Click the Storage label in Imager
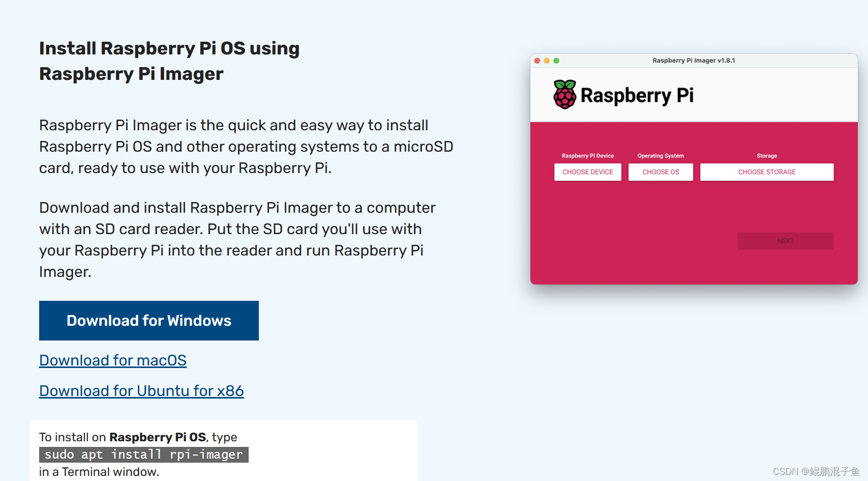This screenshot has height=481, width=868. coord(767,156)
